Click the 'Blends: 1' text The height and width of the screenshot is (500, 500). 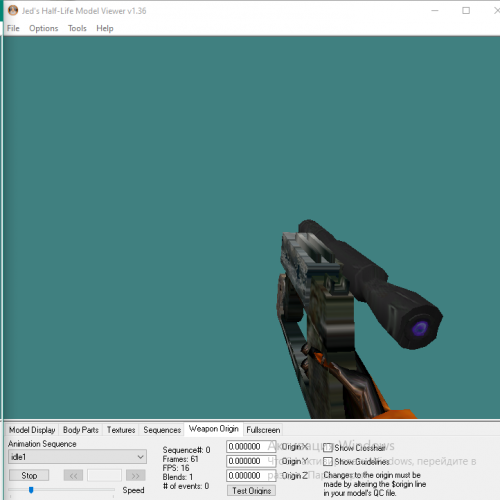(x=178, y=477)
